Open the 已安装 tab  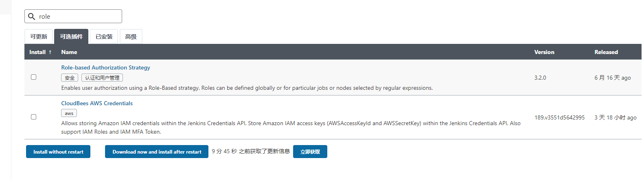pyautogui.click(x=104, y=37)
